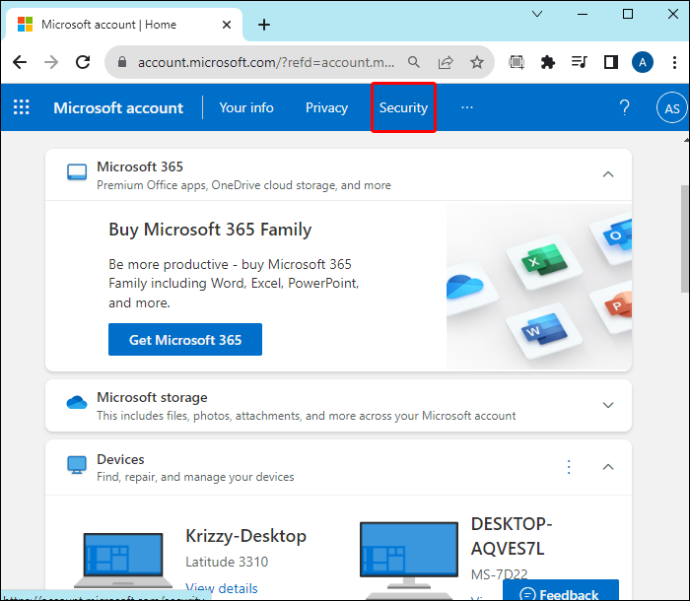Click Microsoft account home title

click(x=118, y=108)
